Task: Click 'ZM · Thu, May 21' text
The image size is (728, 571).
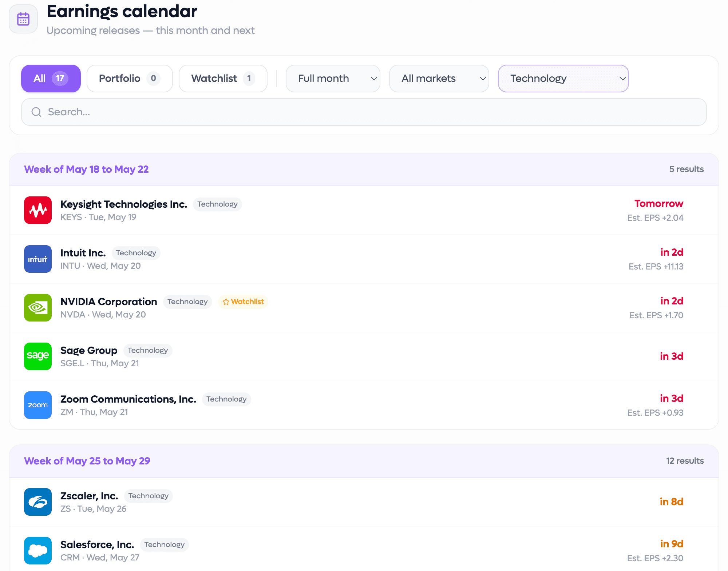Action: point(94,412)
